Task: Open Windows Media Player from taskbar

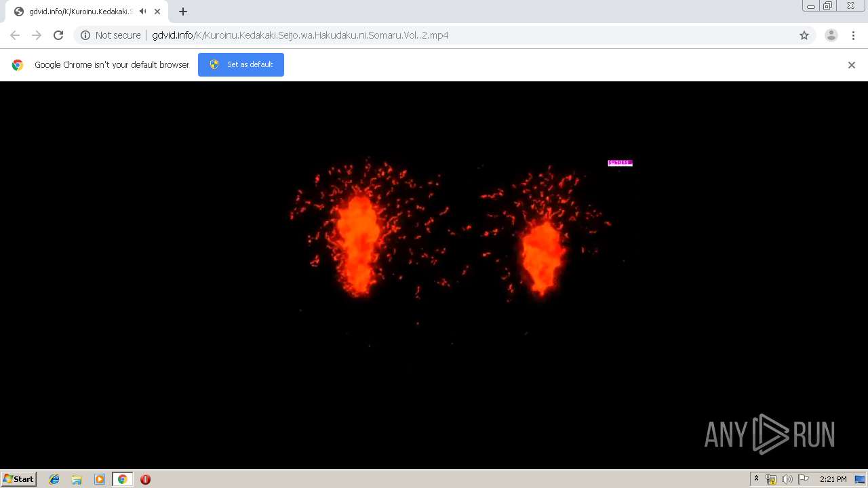Action: pos(100,479)
